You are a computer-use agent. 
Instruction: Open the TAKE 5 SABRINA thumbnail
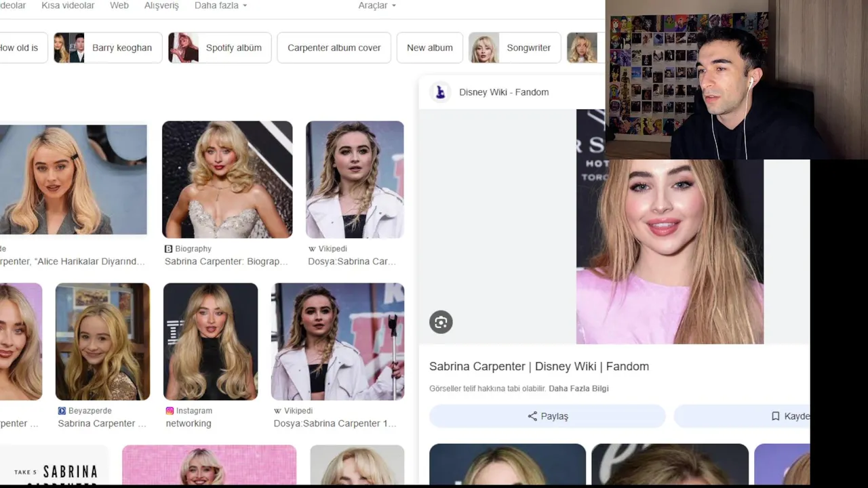pyautogui.click(x=54, y=466)
